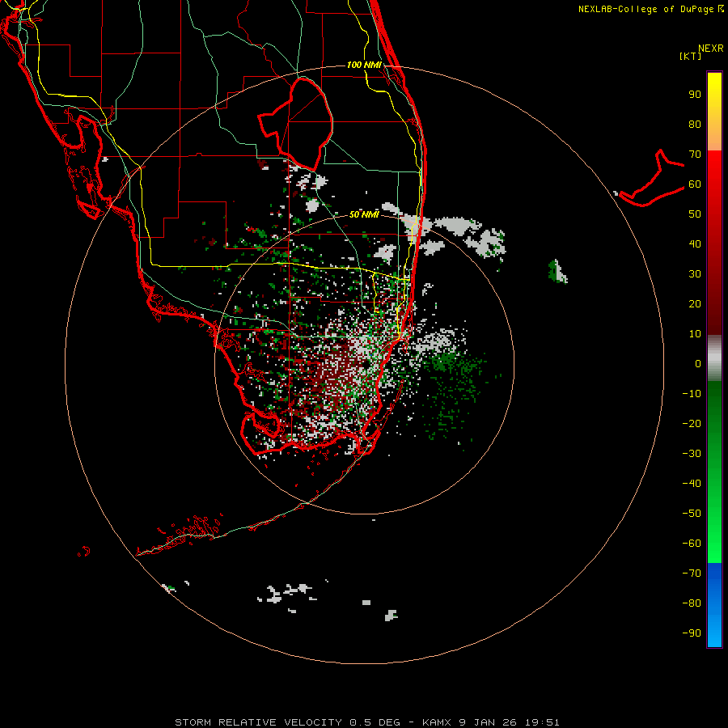Click the -50 value on the velocity scale
This screenshot has height=728, width=728.
click(692, 513)
